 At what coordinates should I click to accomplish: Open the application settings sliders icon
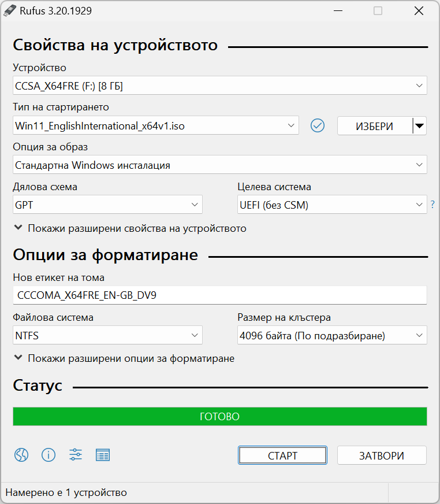pos(76,455)
